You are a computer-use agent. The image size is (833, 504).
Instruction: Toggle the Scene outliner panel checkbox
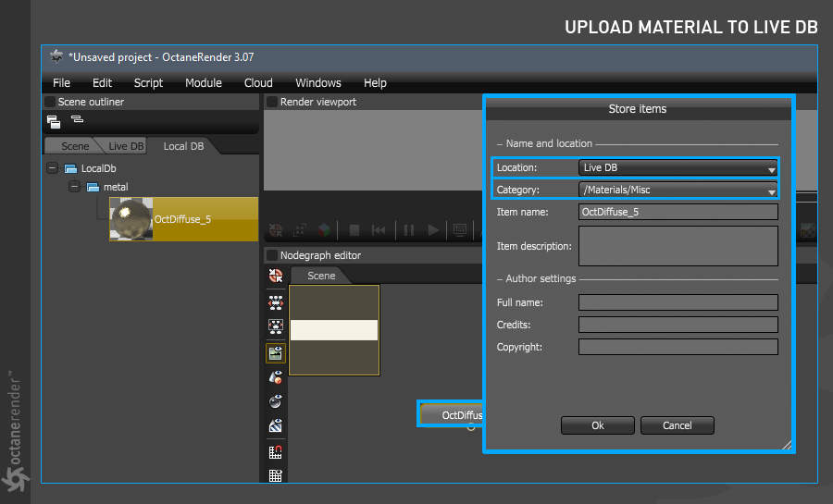coord(50,102)
